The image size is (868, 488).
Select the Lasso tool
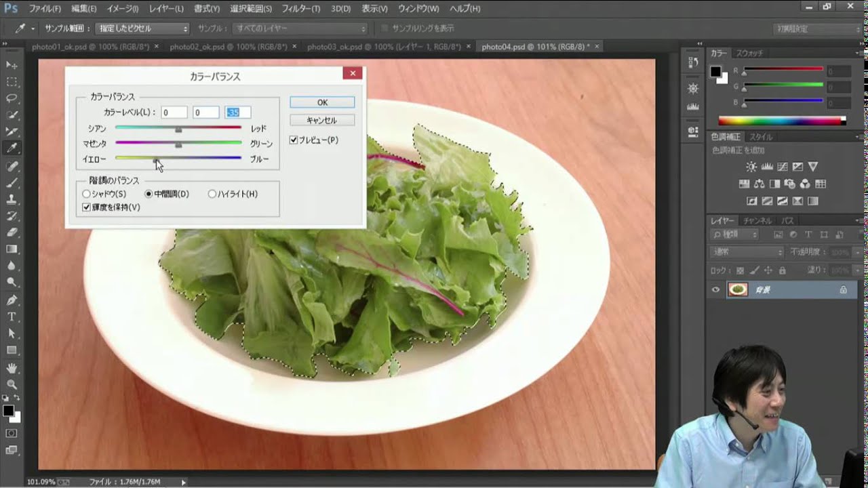[12, 98]
